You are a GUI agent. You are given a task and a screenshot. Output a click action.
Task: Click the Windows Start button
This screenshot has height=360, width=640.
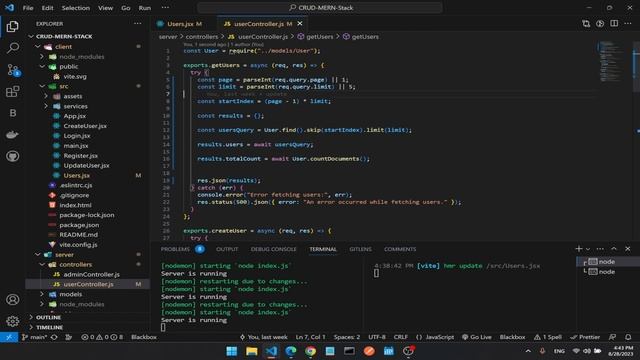tap(232, 351)
